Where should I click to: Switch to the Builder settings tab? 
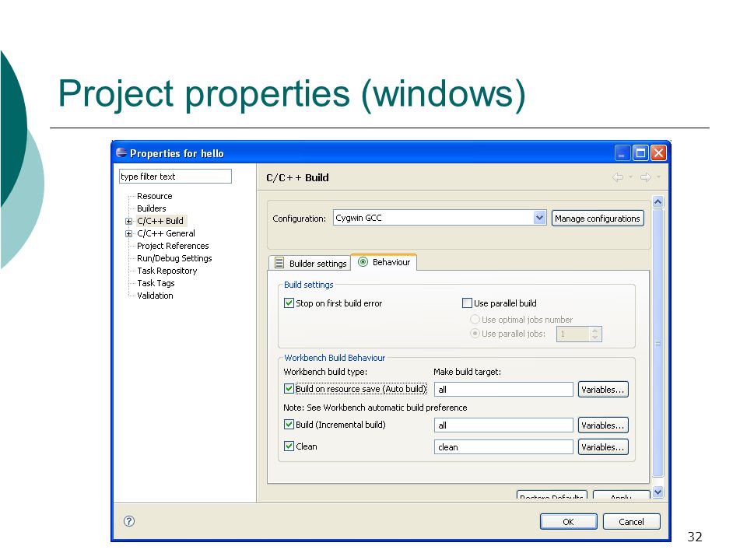tap(310, 264)
